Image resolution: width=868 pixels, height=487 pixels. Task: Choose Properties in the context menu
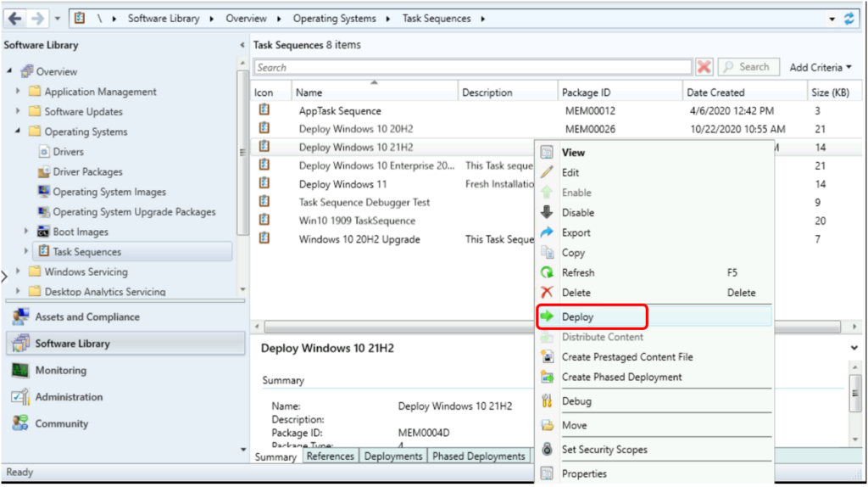click(654, 473)
